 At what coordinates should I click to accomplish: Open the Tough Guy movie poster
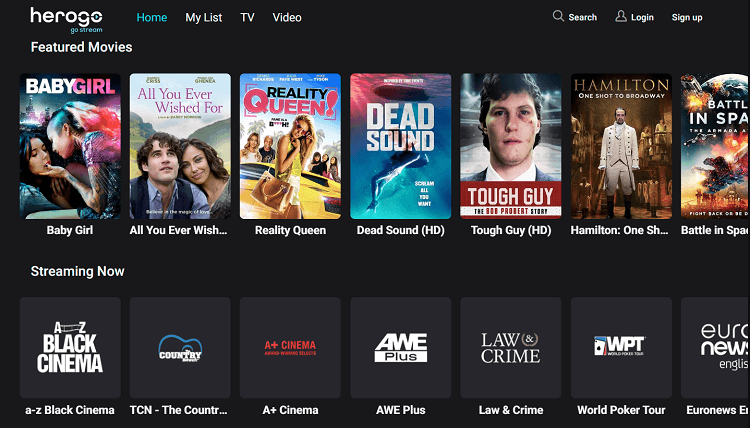511,146
